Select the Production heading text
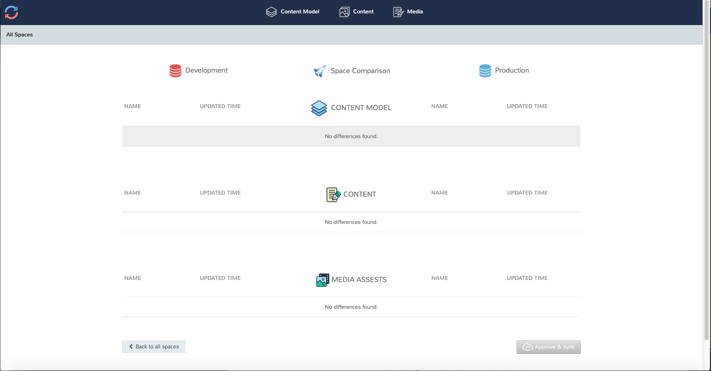The width and height of the screenshot is (711, 371). [x=512, y=70]
